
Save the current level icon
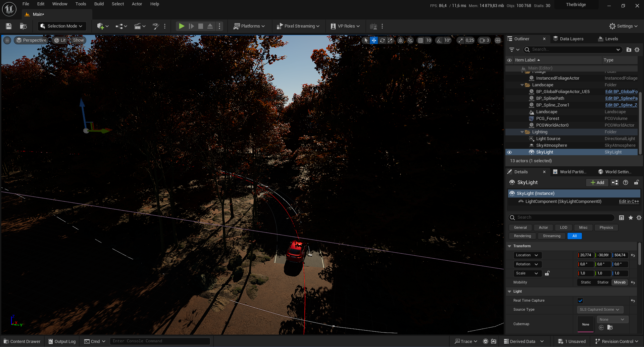[9, 26]
